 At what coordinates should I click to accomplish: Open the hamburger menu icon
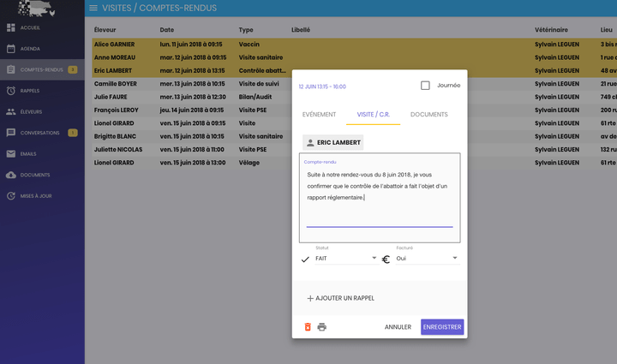93,8
